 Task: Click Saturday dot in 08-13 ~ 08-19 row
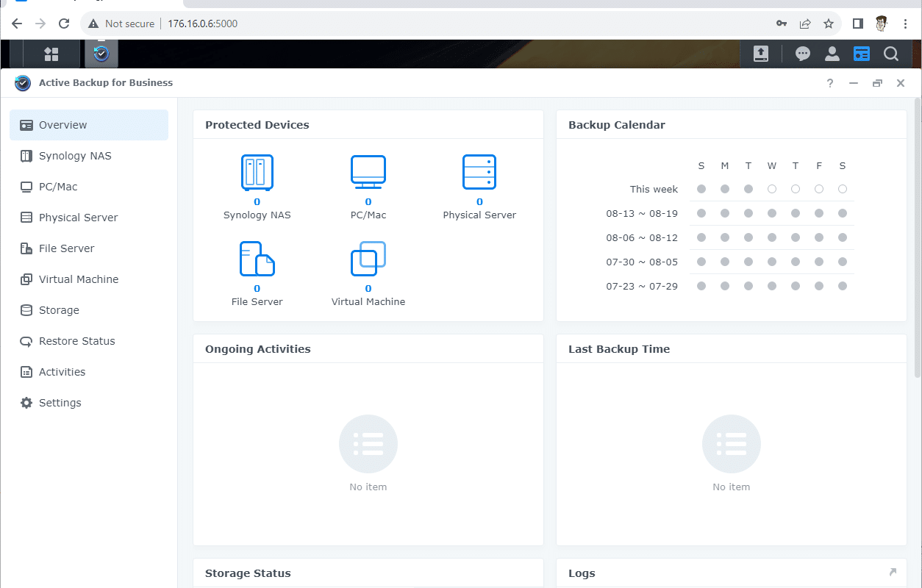coord(843,214)
